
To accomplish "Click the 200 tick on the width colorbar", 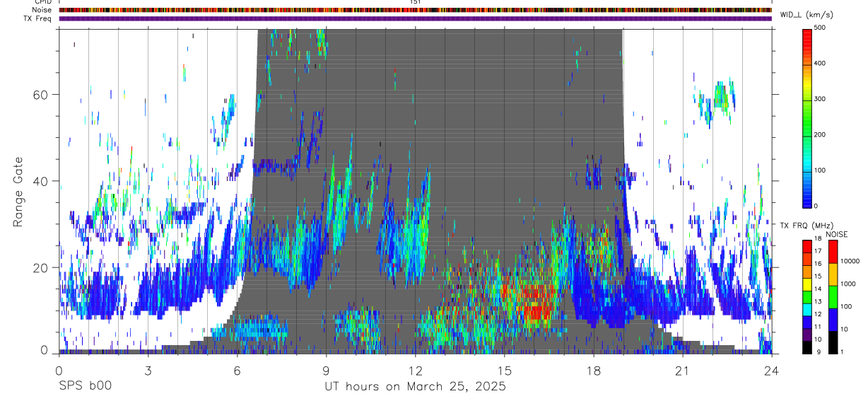I will pos(821,134).
